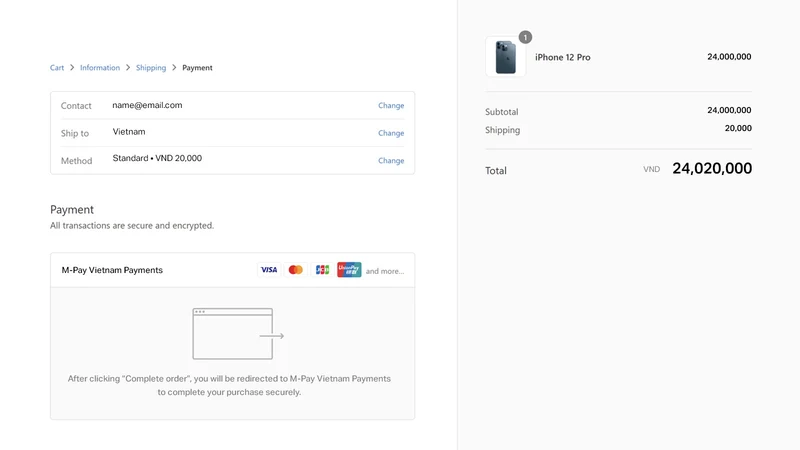Open the Information breadcrumb step

tap(99, 67)
